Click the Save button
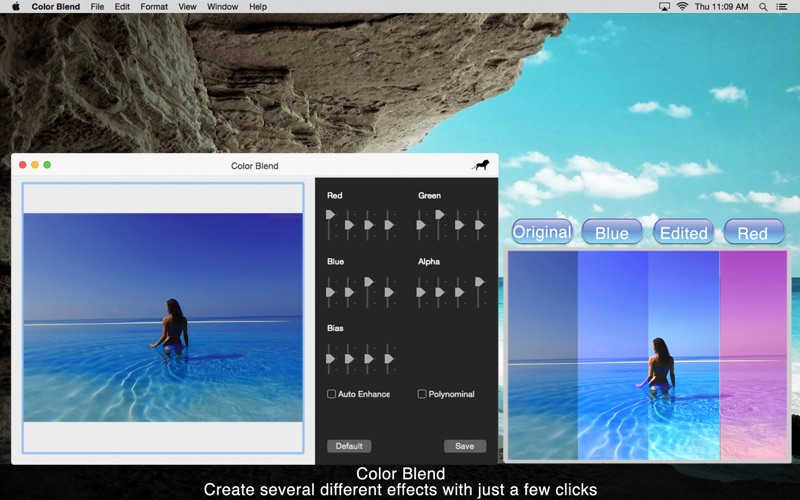This screenshot has height=500, width=800. point(465,446)
